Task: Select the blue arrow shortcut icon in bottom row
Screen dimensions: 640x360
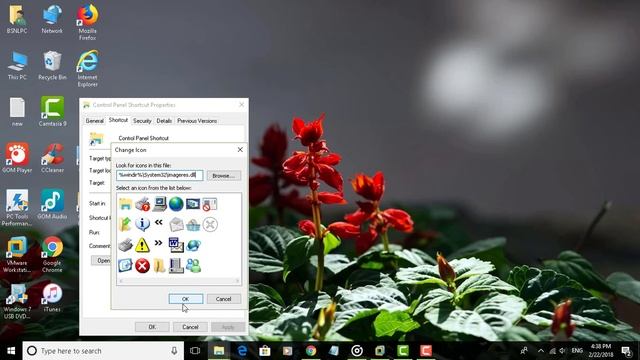Action: (x=125, y=266)
